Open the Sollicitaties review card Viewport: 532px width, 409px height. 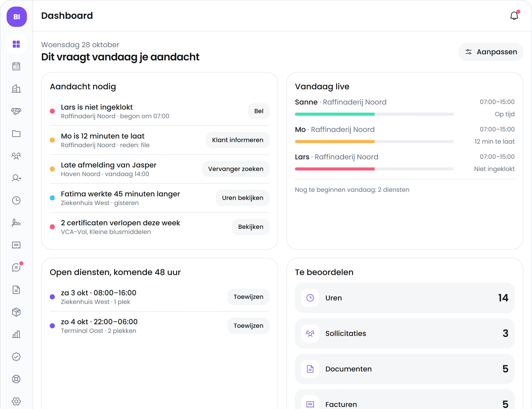point(405,333)
